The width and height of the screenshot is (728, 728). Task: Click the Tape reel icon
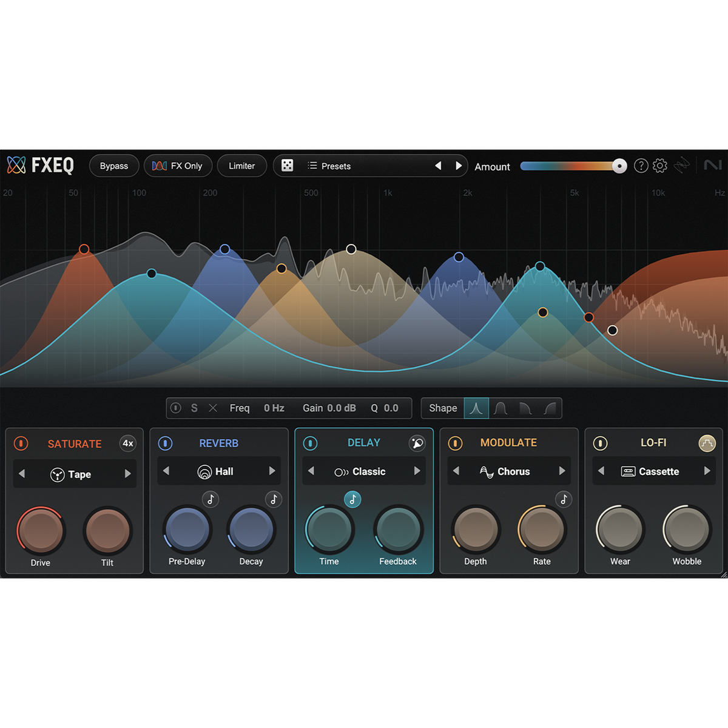(x=57, y=474)
